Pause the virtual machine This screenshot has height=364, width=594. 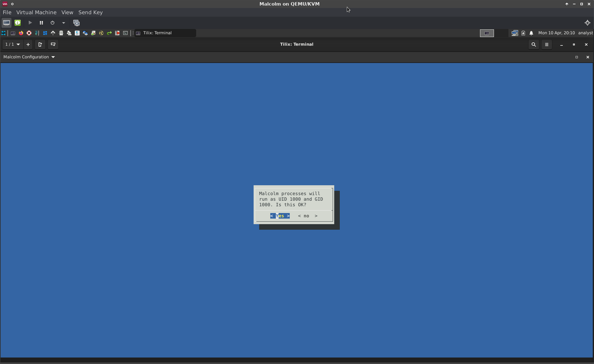tap(41, 23)
